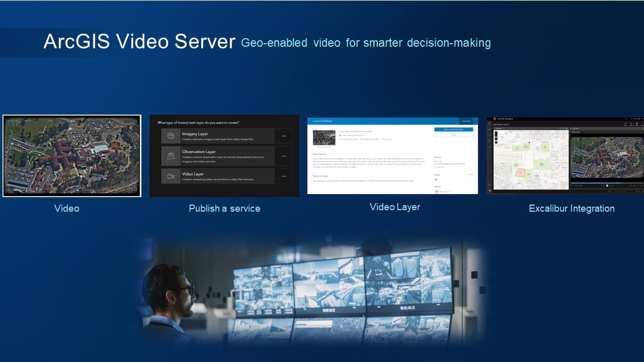Click the 'What type of hosted web layer' heading
The height and width of the screenshot is (362, 644).
coord(198,123)
